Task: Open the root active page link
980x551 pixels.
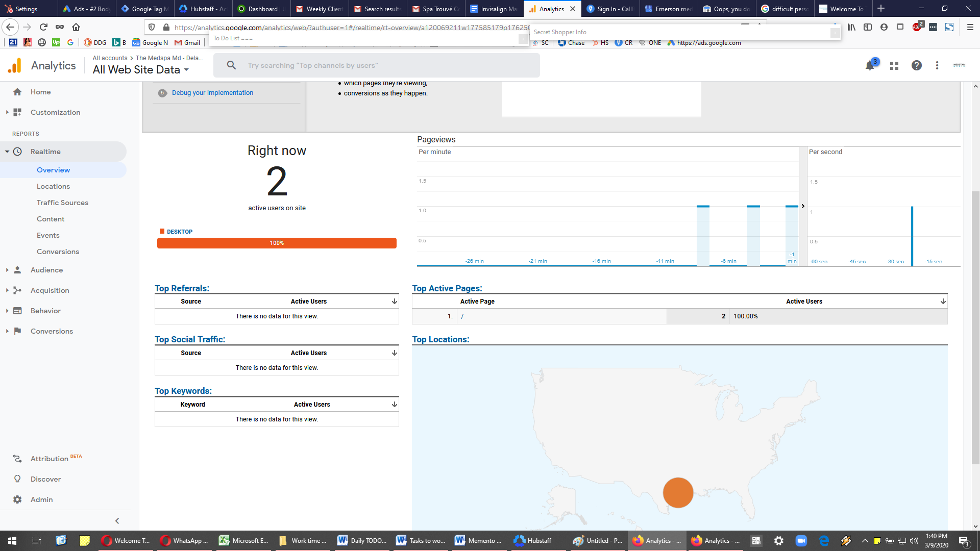Action: (x=462, y=316)
